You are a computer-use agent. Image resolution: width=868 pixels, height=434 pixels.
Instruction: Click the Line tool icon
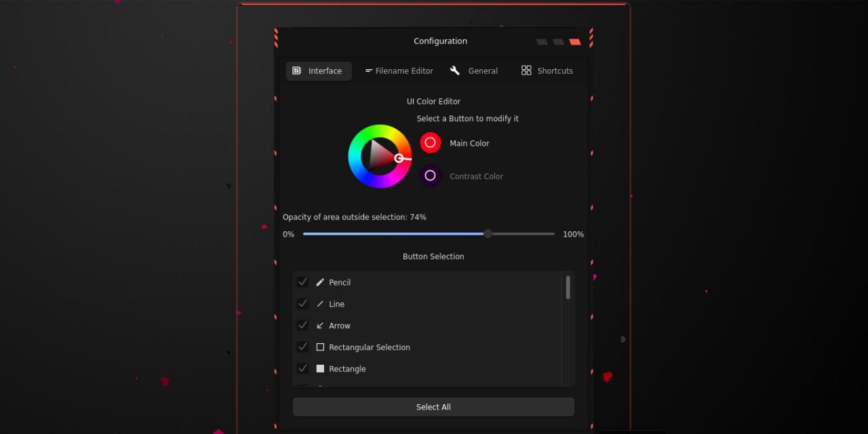tap(320, 304)
